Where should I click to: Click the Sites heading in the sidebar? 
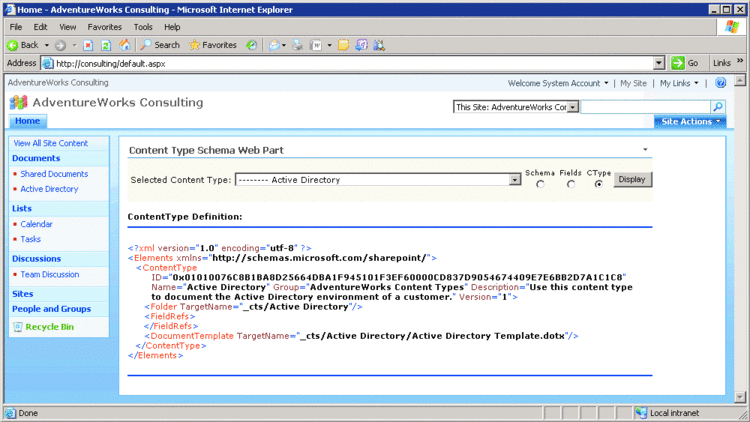click(22, 294)
